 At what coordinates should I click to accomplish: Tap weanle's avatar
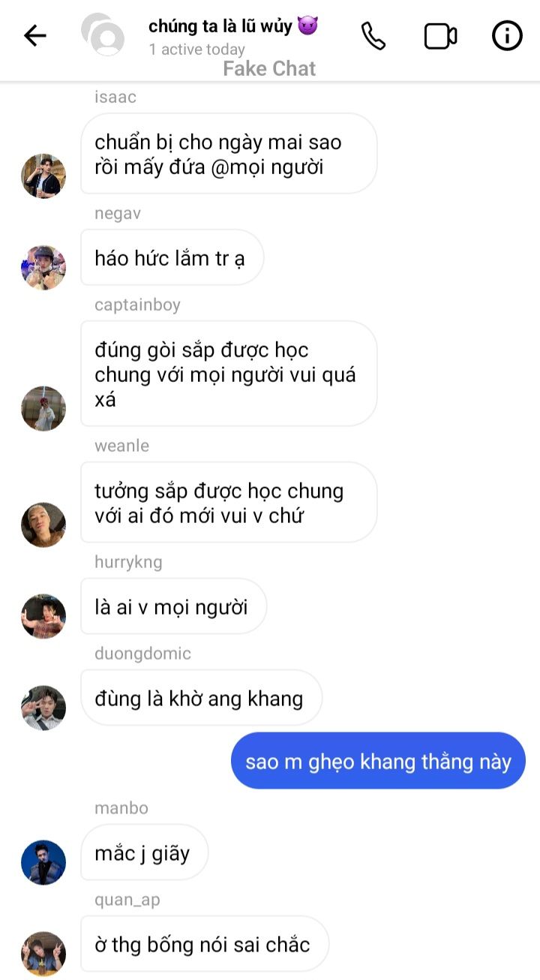coord(43,525)
